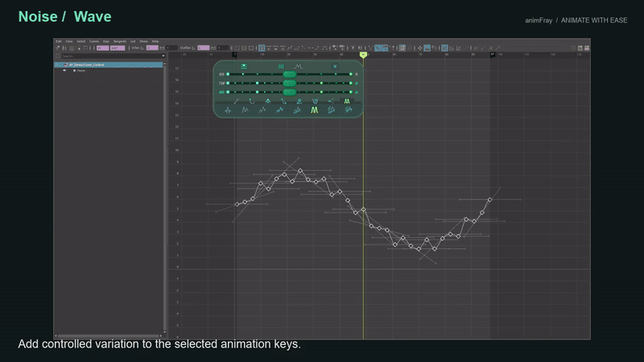Open the Help menu
The image size is (644, 362).
[x=155, y=41]
